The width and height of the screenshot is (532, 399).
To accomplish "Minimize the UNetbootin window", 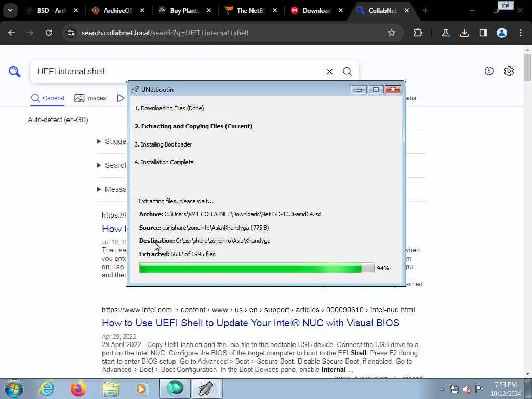I will 358,89.
